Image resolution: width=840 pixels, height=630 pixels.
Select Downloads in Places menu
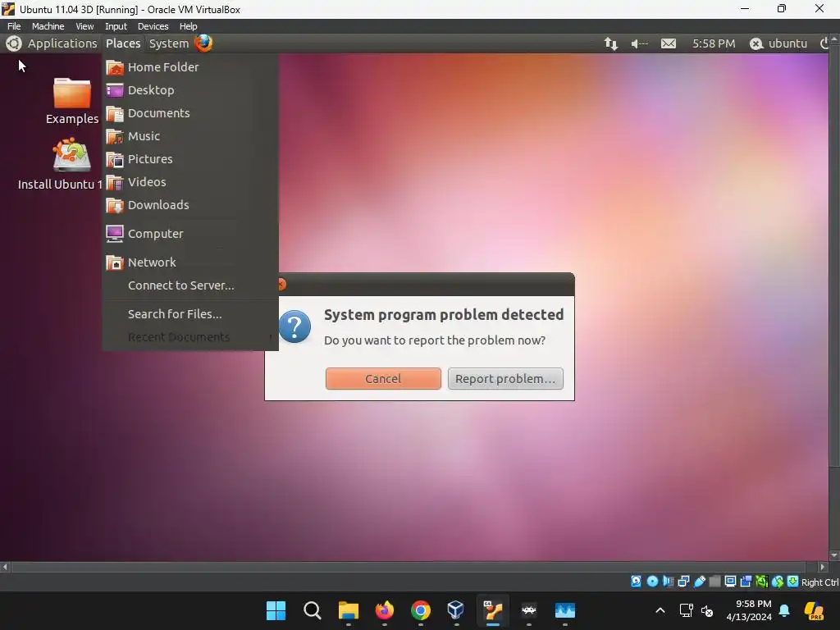190,205
